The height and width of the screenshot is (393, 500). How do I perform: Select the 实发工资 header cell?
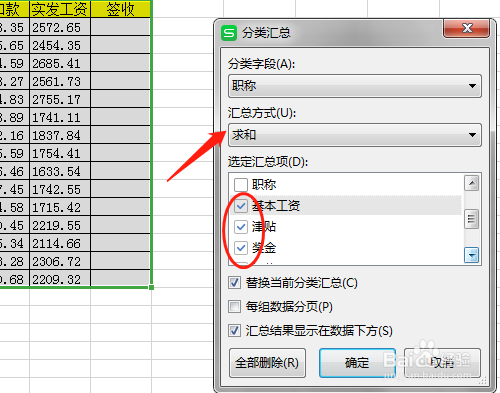click(x=60, y=9)
